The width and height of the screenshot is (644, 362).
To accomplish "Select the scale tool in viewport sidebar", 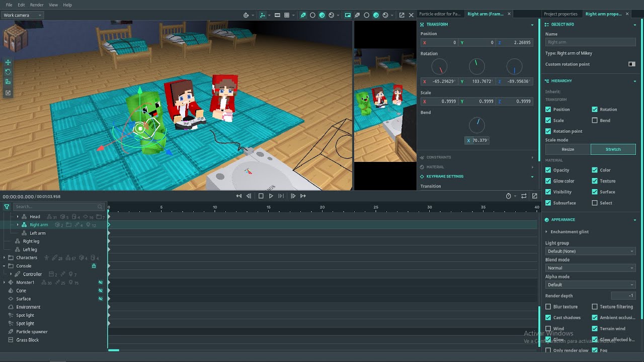I will [x=8, y=82].
